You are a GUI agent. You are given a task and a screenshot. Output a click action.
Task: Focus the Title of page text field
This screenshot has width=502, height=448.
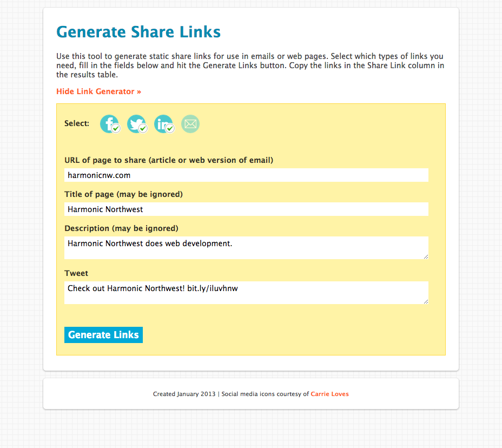(x=246, y=209)
